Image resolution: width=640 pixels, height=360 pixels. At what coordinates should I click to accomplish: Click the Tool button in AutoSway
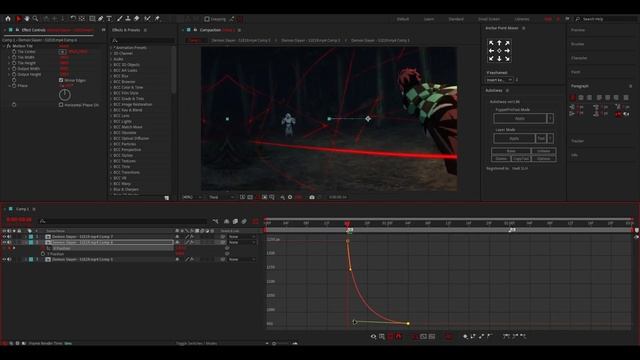[x=541, y=138]
